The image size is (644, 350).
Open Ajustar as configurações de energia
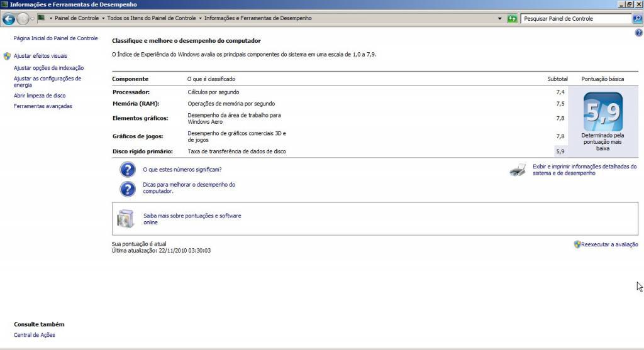[x=47, y=82]
